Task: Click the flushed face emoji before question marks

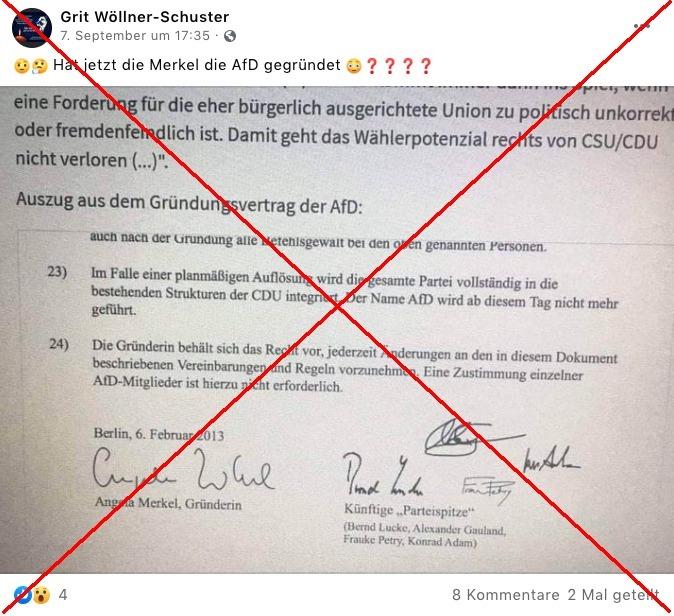Action: pos(354,66)
